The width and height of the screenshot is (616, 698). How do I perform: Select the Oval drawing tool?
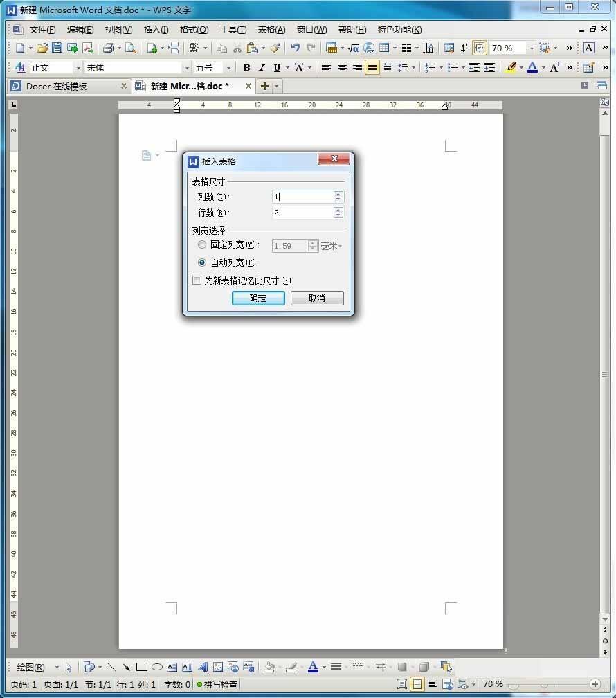157,667
